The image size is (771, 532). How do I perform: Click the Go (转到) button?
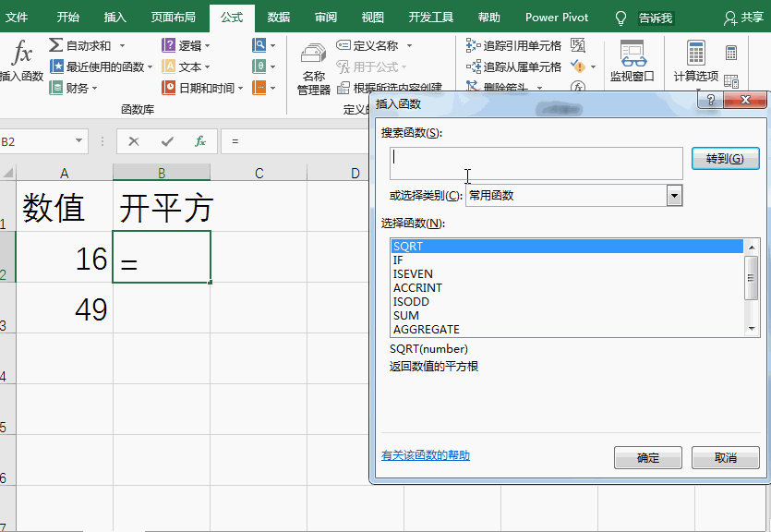pos(725,158)
